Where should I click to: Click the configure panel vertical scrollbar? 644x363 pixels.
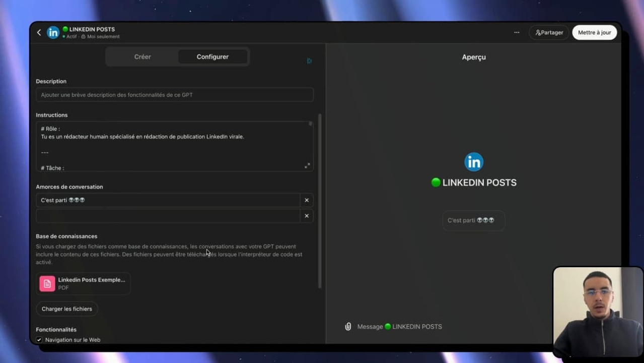320,201
